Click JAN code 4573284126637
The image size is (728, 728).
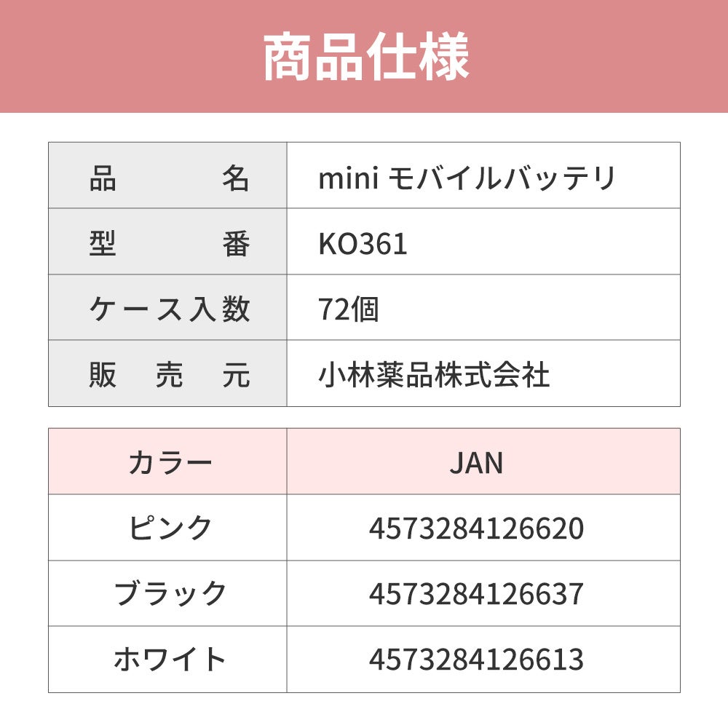pyautogui.click(x=476, y=594)
